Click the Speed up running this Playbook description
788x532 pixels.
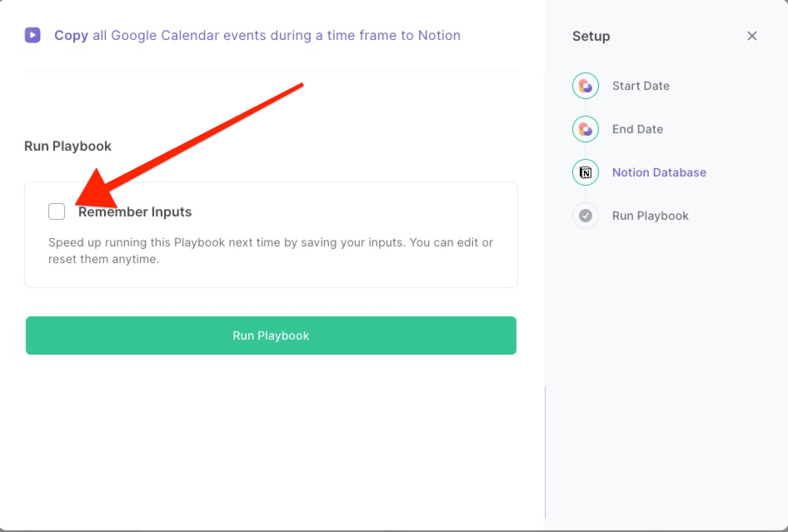coord(271,251)
